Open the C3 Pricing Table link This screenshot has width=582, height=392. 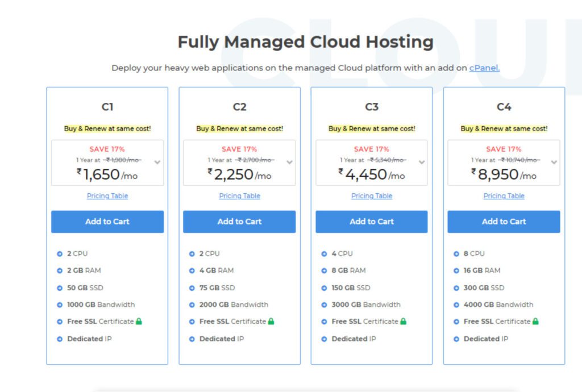(372, 196)
